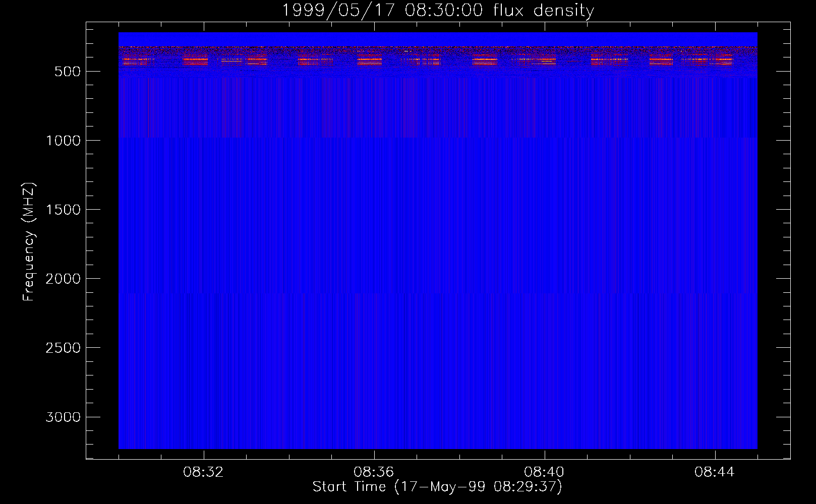The width and height of the screenshot is (816, 504).
Task: Click the 08:40 time tick label
Action: pyautogui.click(x=544, y=472)
